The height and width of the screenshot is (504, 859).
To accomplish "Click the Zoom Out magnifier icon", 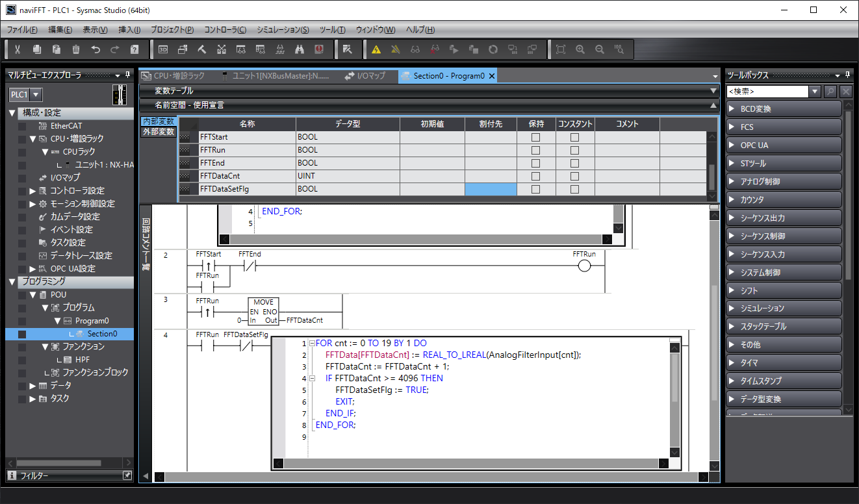I will click(600, 49).
